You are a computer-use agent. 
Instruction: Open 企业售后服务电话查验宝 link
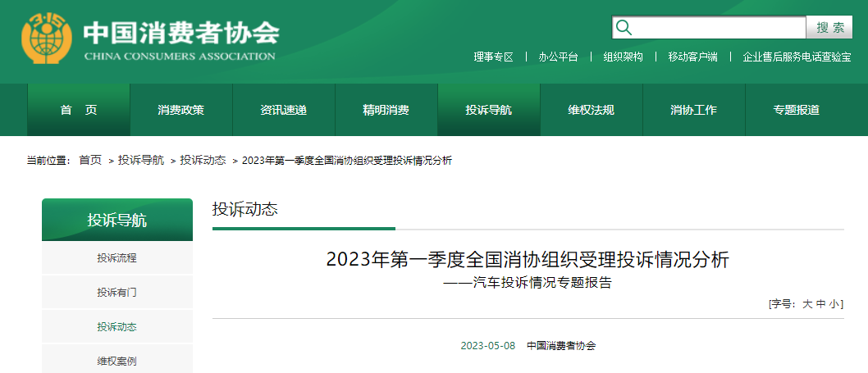pyautogui.click(x=797, y=57)
